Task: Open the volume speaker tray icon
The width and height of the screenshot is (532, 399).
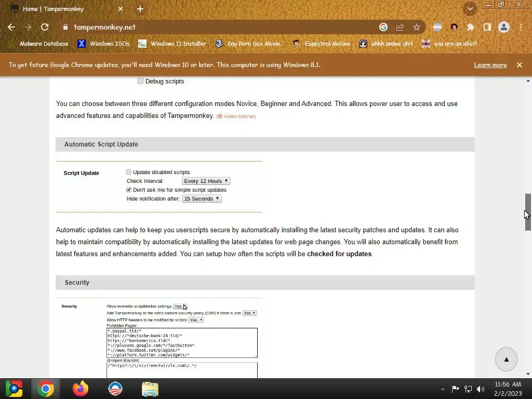Action: click(x=481, y=389)
